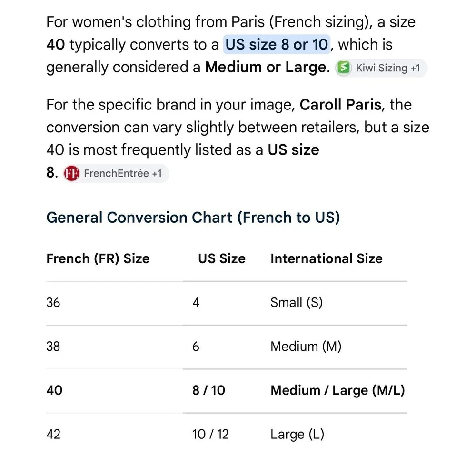Screen dimensions: 476x476
Task: Click the 'Medium / Large (M/L)' cell
Action: [x=337, y=390]
